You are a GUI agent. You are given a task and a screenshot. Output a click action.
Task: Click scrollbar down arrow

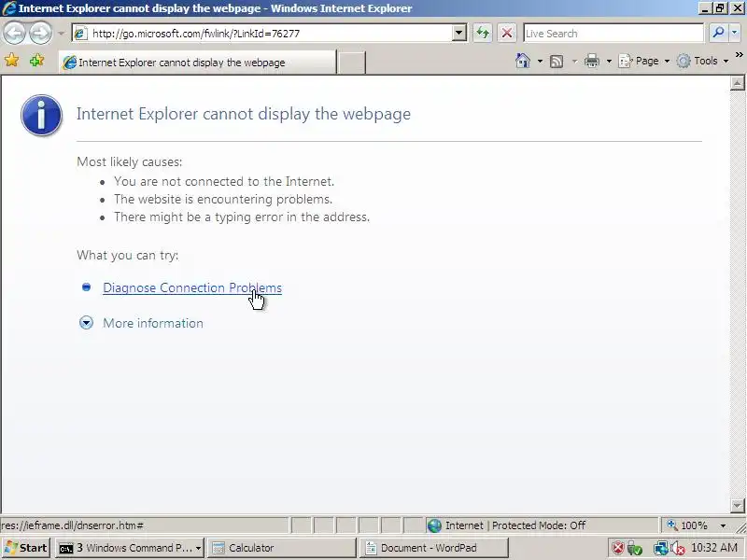[x=737, y=505]
